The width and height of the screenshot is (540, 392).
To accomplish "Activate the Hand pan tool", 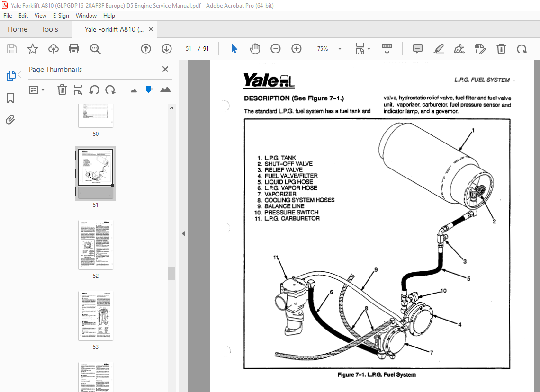I will [255, 49].
